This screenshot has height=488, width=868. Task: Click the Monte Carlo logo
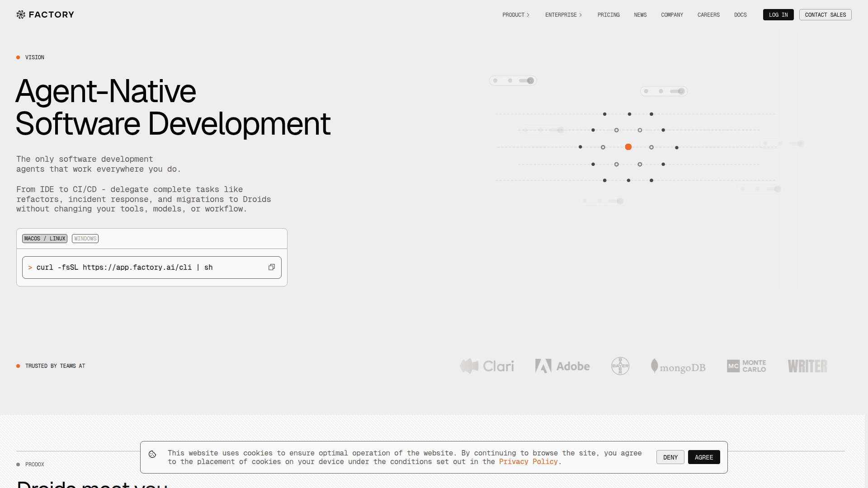point(746,366)
